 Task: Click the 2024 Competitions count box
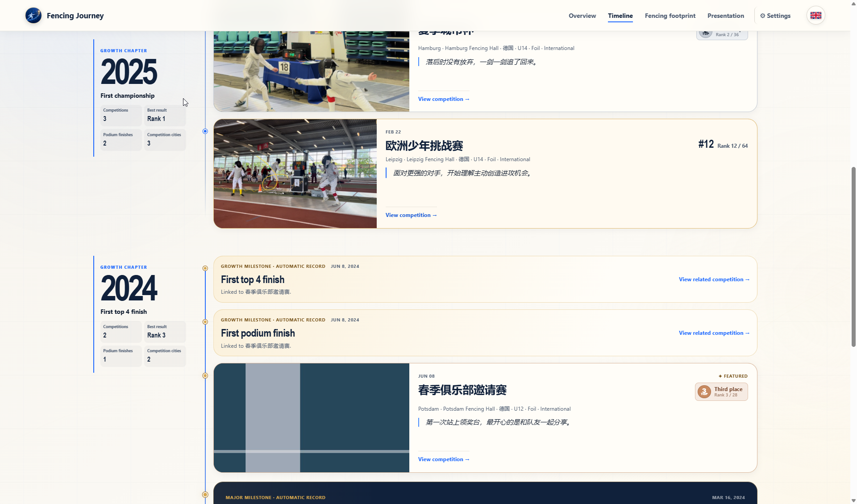pos(121,332)
